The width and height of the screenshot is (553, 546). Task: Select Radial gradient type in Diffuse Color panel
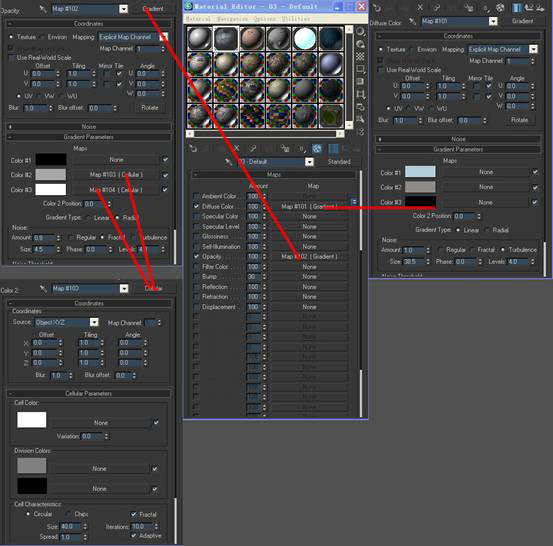pos(487,230)
